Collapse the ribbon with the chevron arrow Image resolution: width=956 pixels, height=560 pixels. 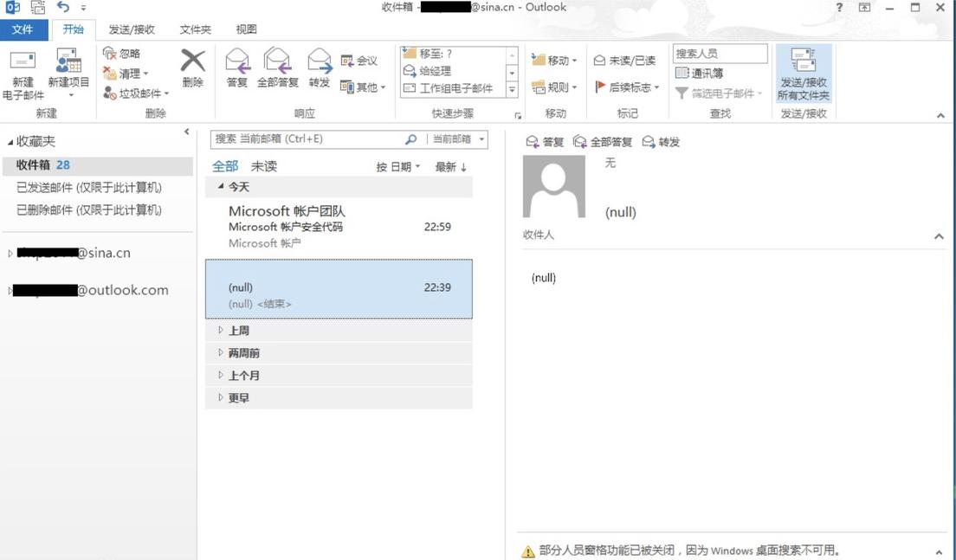pos(941,114)
